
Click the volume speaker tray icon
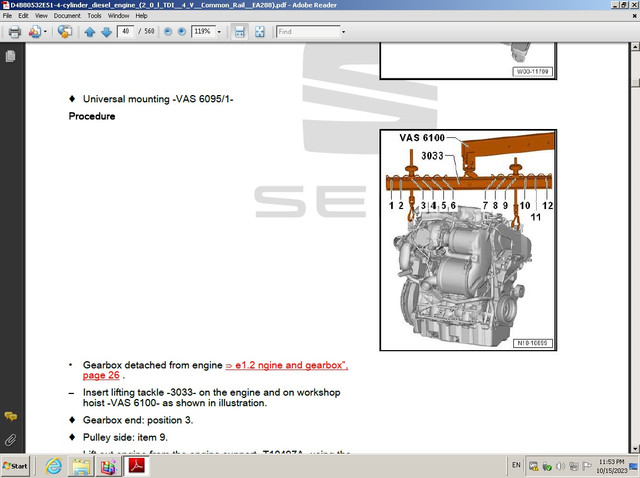(x=560, y=466)
